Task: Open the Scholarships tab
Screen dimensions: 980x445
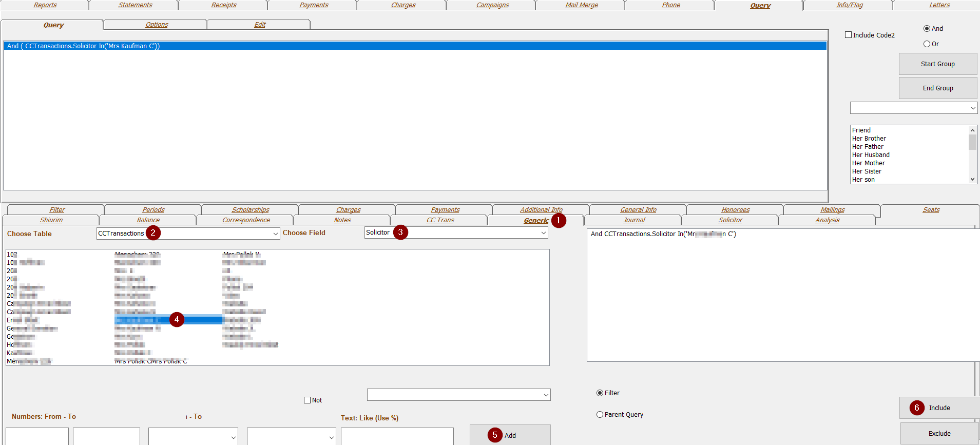Action: 250,210
